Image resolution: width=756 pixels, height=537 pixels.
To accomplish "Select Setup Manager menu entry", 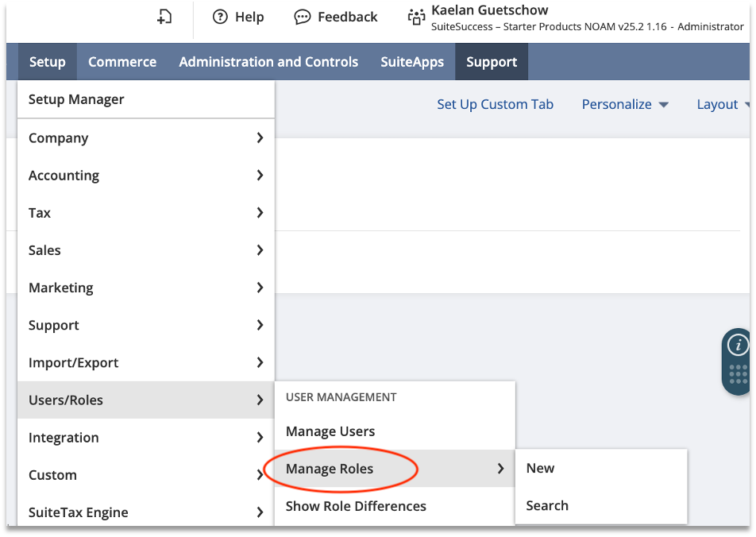I will click(146, 99).
